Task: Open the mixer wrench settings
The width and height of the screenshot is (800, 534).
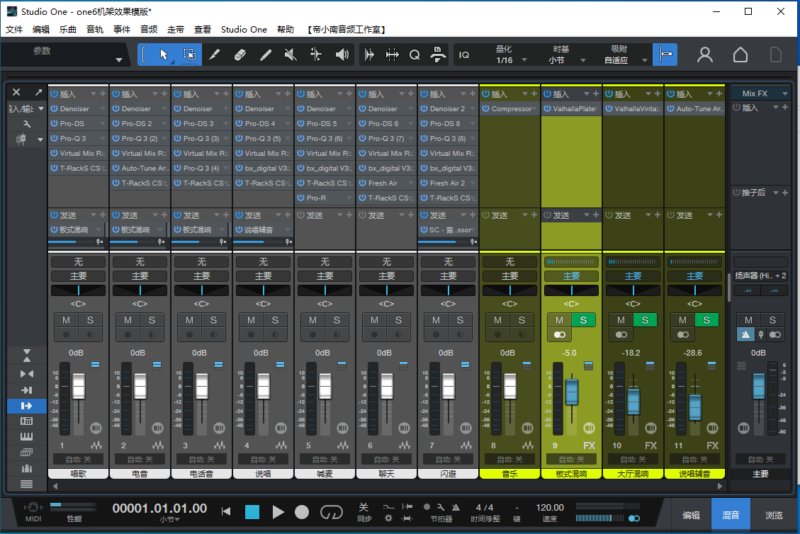Action: pos(27,124)
